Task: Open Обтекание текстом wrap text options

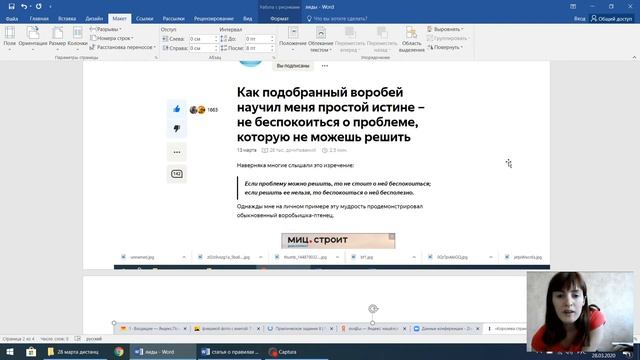Action: click(x=320, y=39)
